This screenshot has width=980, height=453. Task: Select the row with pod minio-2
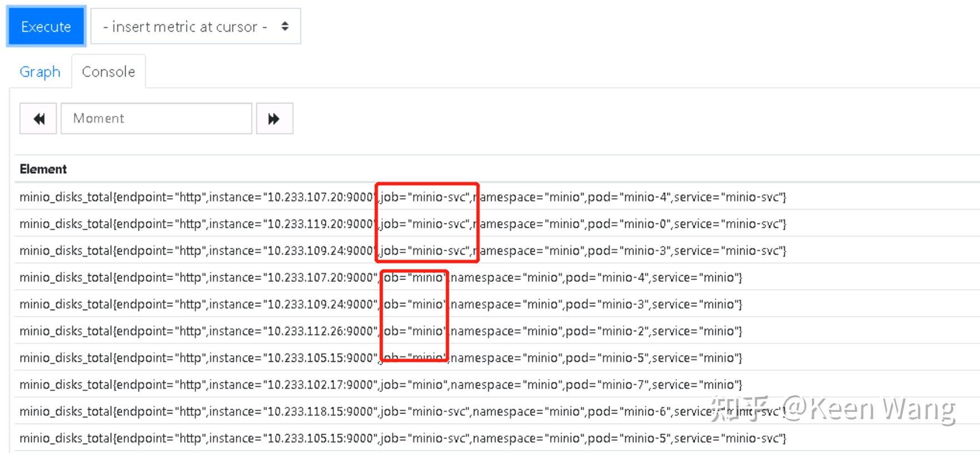click(497, 331)
